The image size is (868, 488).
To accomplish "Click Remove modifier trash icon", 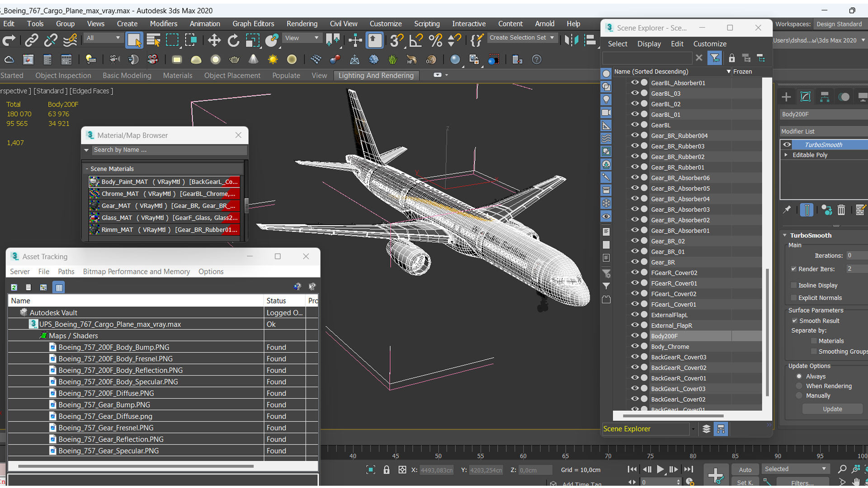I will [841, 210].
